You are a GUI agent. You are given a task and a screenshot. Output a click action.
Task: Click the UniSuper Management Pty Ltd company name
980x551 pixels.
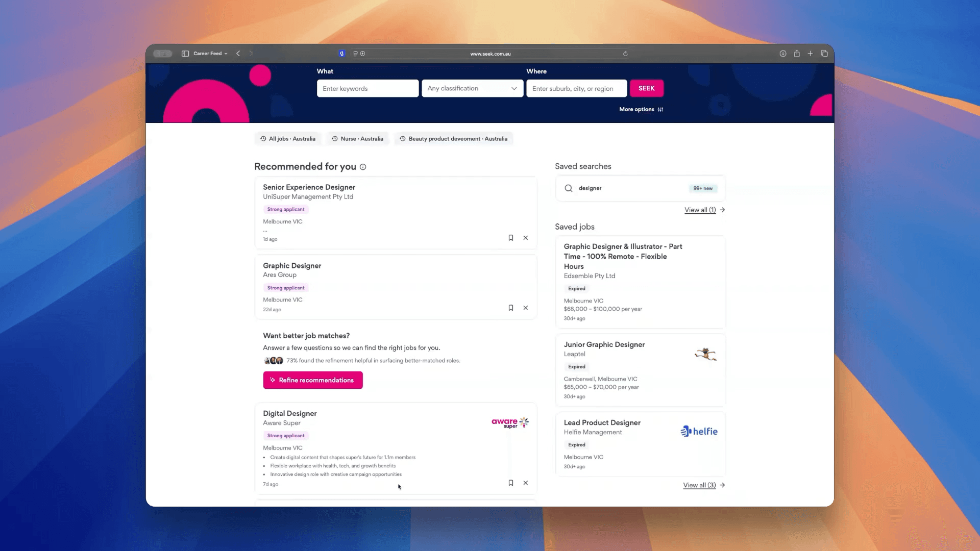(308, 196)
